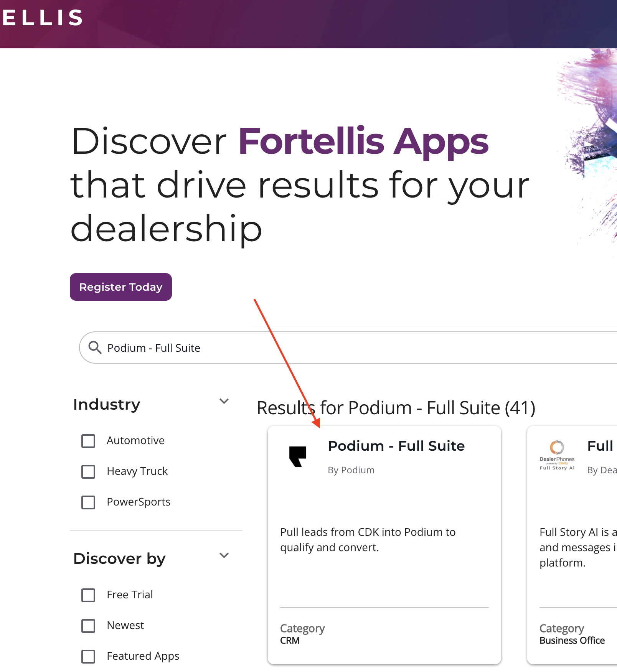Check the Newest filter option
This screenshot has width=617, height=672.
click(88, 626)
